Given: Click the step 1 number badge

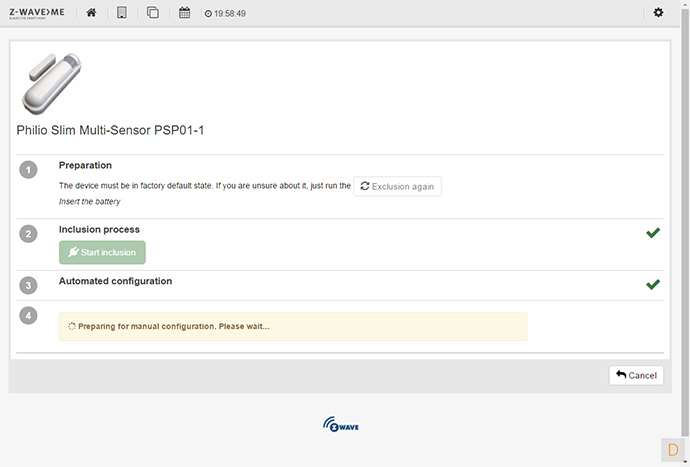Looking at the screenshot, I should [x=28, y=170].
